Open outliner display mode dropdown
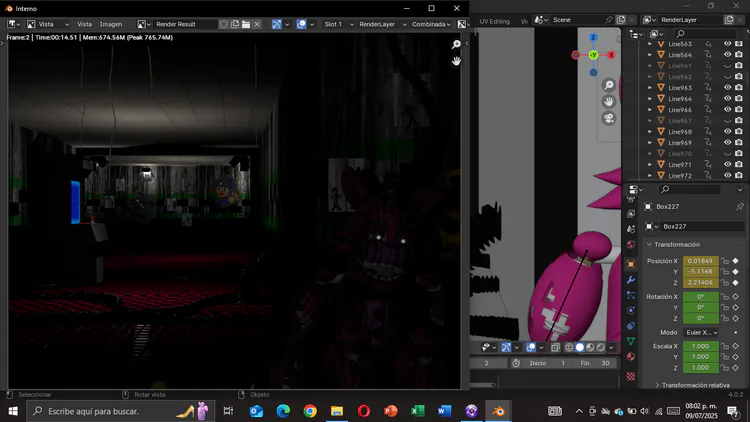The height and width of the screenshot is (422, 750). coord(657,33)
